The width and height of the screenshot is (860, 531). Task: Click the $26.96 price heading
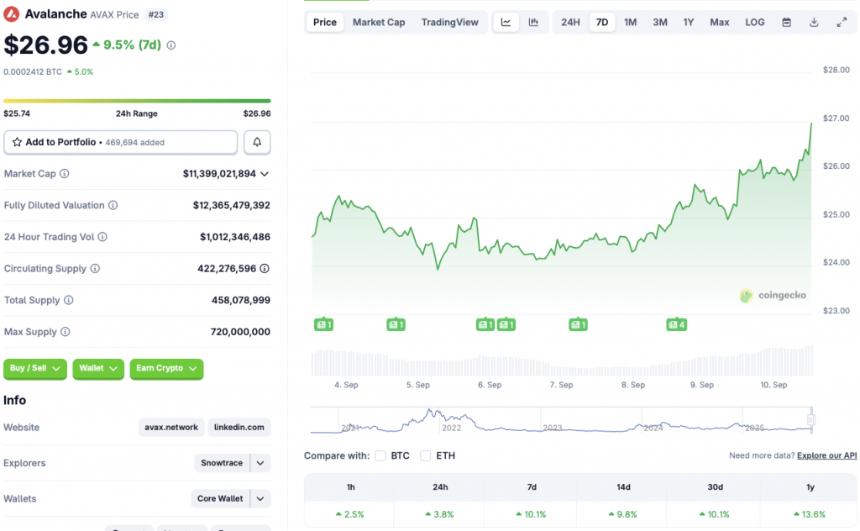46,45
